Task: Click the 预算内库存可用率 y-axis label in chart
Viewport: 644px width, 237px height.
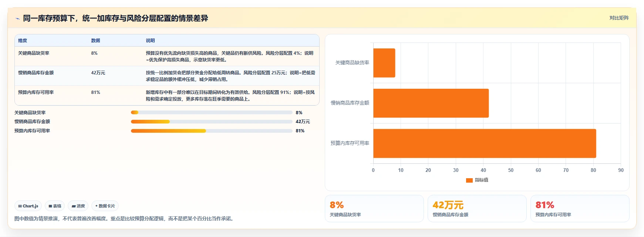Action: coord(350,143)
